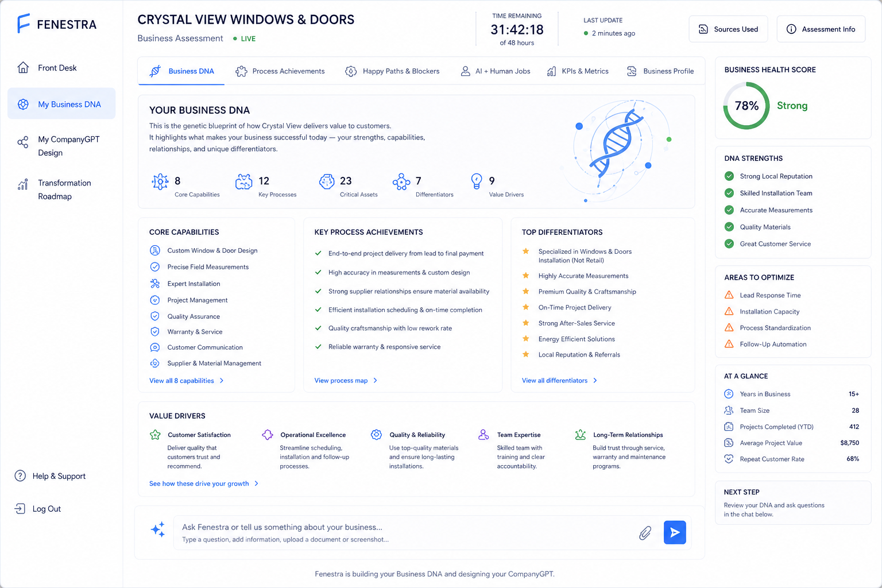Expand View all 8 capabilities chevron
Screen dimensions: 882x588
click(222, 381)
